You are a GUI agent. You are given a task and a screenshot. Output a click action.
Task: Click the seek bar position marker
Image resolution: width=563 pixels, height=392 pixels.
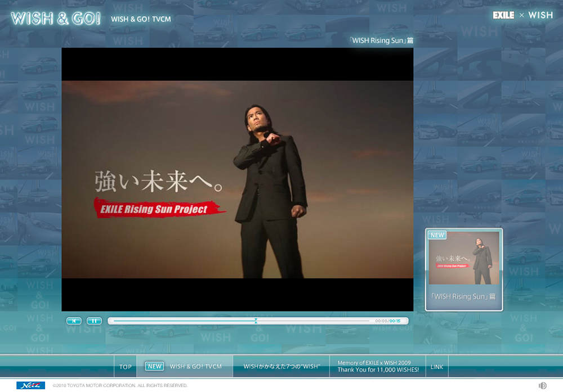(256, 321)
